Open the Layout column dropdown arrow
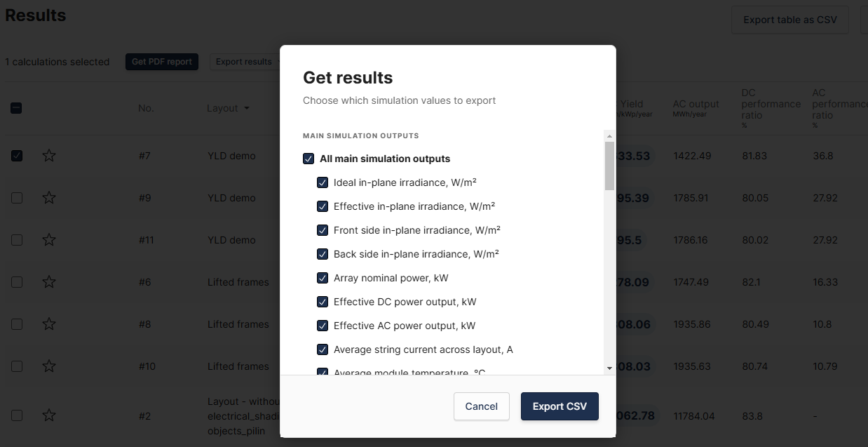Screen dimensions: 868x447 pos(246,109)
